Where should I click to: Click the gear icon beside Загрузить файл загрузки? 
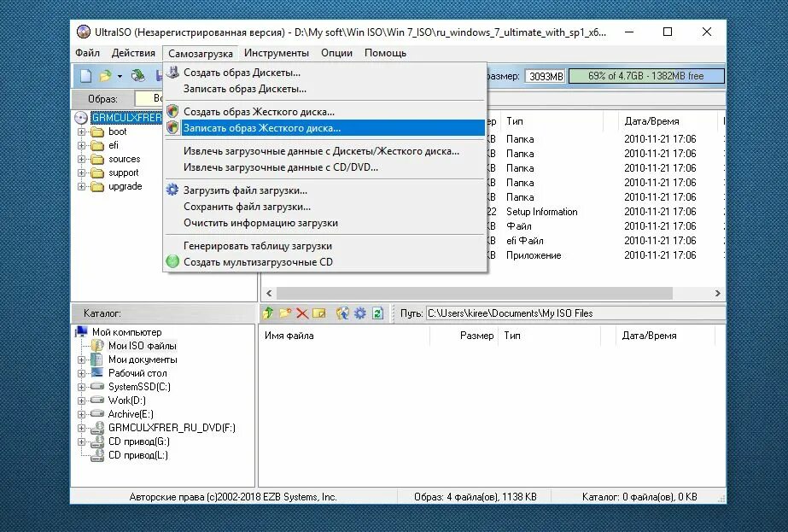[x=172, y=190]
